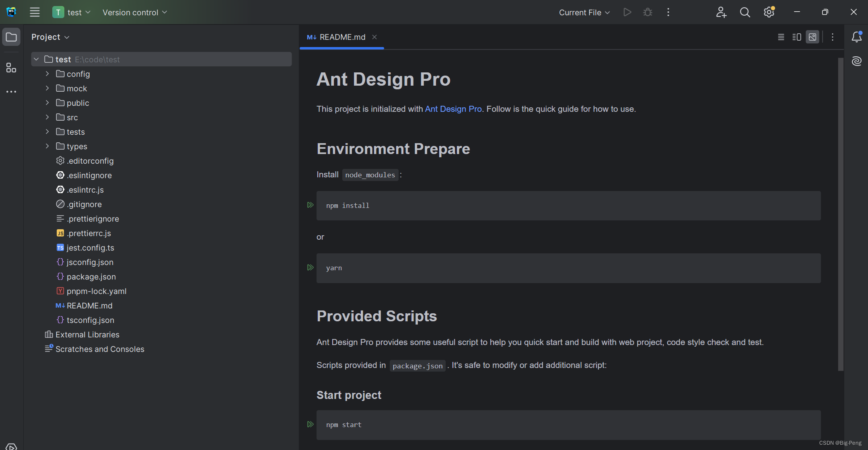Expand the config folder
This screenshot has height=450, width=868.
[x=47, y=74]
